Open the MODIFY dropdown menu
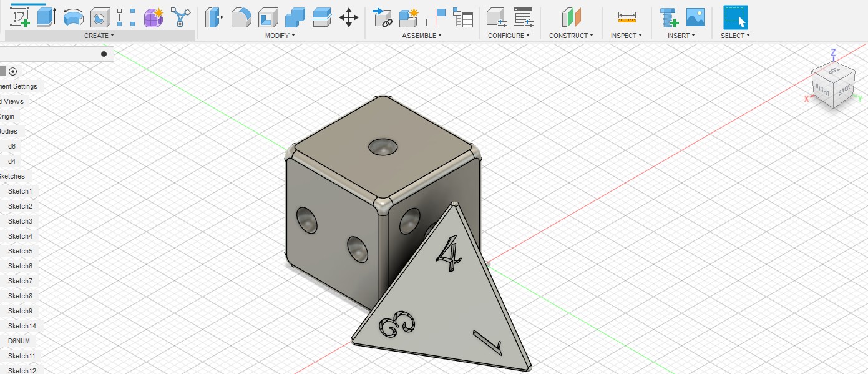 click(280, 36)
